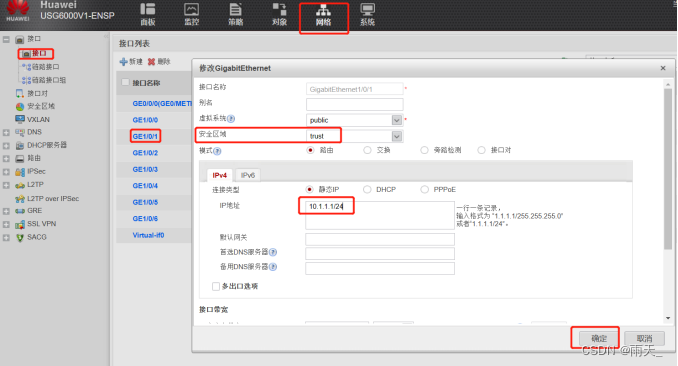Click the VXLAN icon in sidebar

click(19, 119)
